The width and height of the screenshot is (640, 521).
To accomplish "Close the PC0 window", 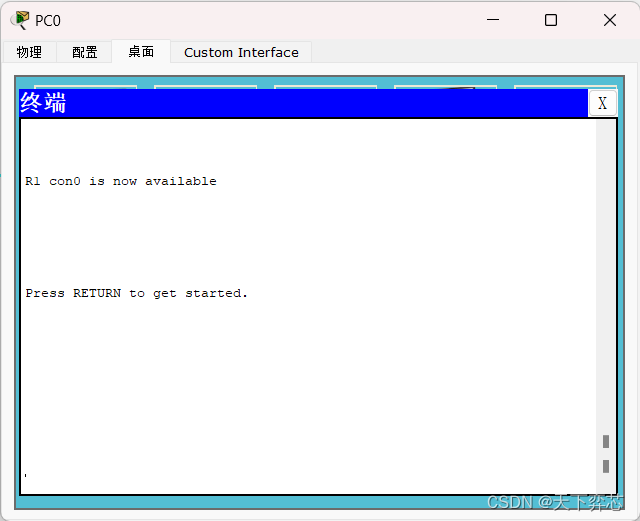I will [x=610, y=20].
